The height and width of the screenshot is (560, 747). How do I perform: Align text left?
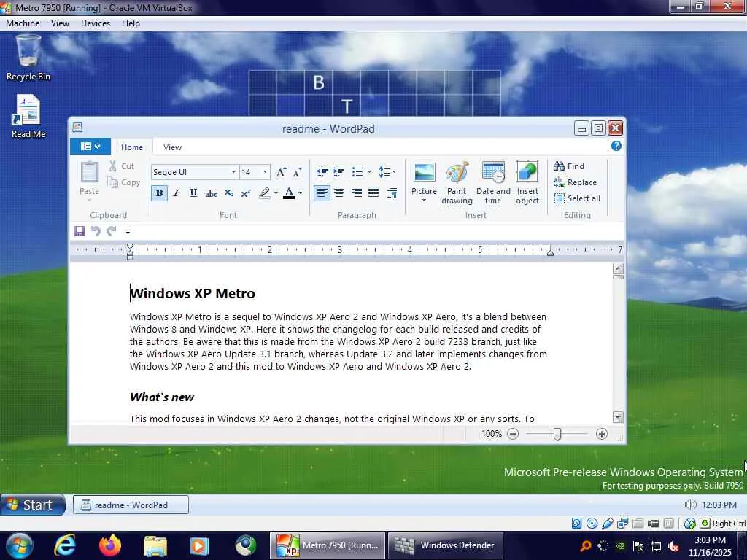(322, 192)
